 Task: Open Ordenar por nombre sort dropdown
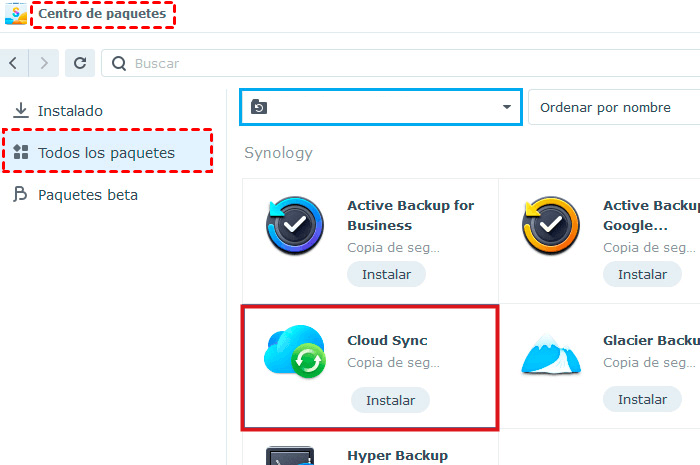coord(614,107)
